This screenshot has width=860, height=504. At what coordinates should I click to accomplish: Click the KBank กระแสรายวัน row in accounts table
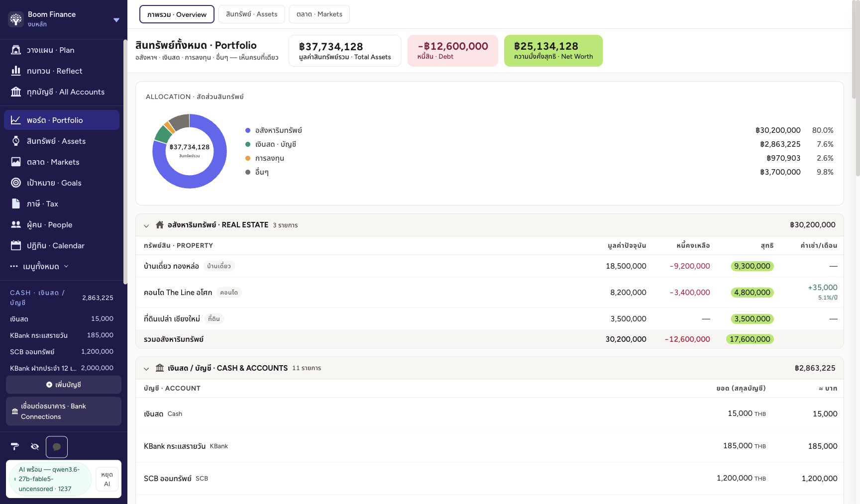490,446
